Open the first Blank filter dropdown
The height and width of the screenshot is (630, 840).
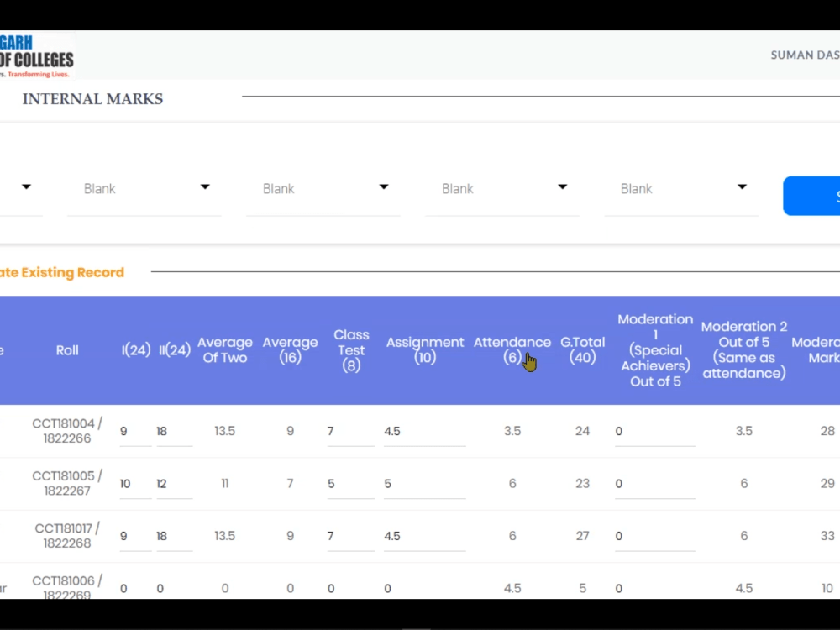tap(144, 188)
